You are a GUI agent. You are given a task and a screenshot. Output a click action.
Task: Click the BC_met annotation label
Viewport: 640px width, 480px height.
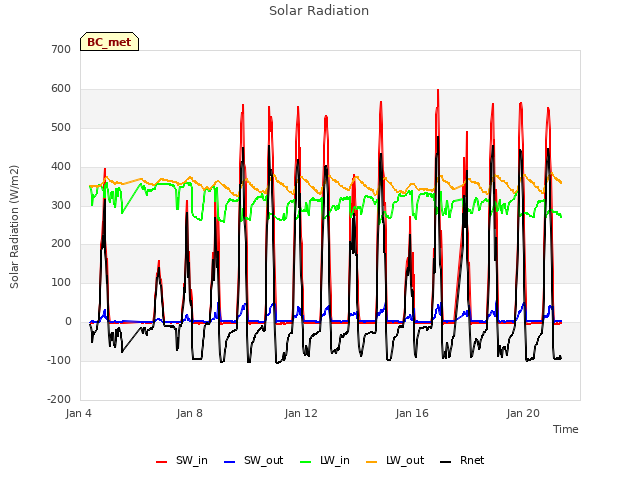[109, 42]
